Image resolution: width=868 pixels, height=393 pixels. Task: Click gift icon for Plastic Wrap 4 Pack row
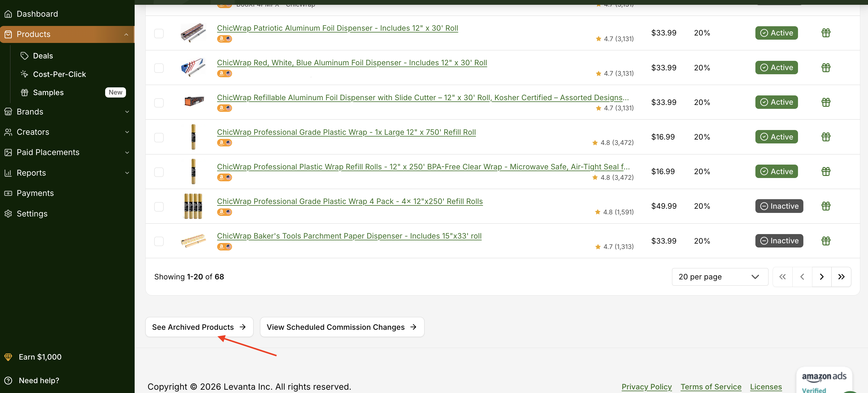[825, 206]
